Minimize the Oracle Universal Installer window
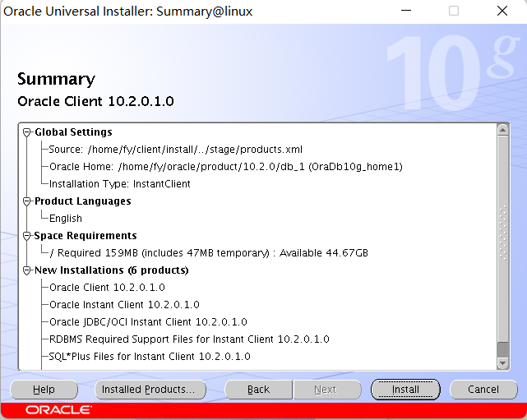This screenshot has width=527, height=420. point(406,11)
